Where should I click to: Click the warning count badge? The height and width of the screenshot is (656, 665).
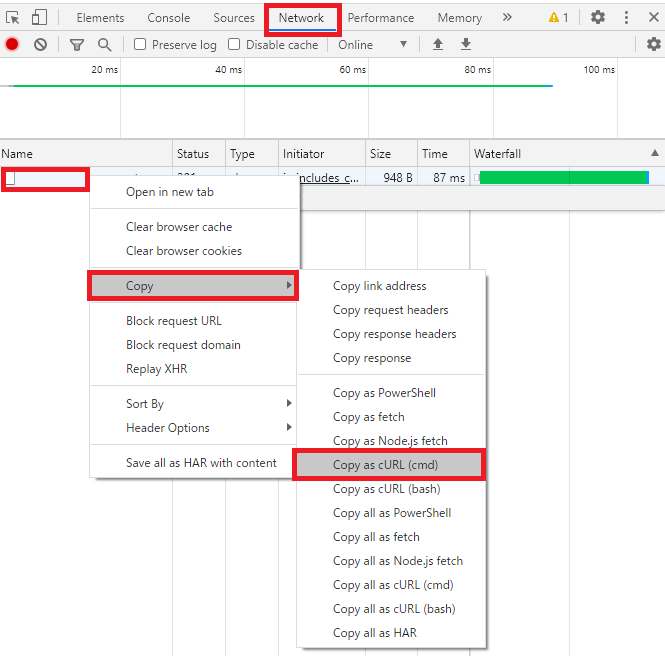click(558, 17)
